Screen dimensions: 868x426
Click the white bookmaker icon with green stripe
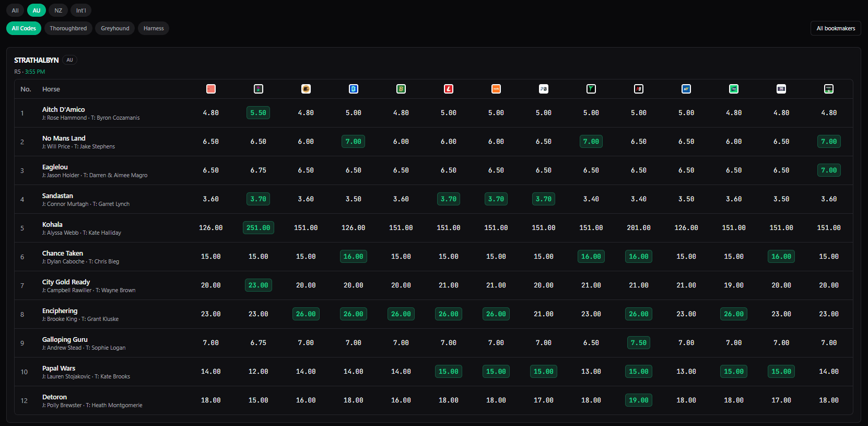coord(829,89)
